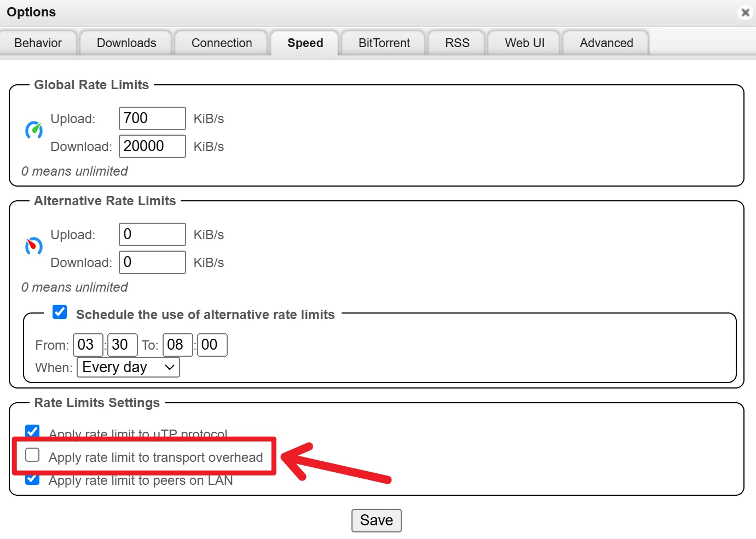
Task: Show the Advanced tab
Action: (606, 43)
